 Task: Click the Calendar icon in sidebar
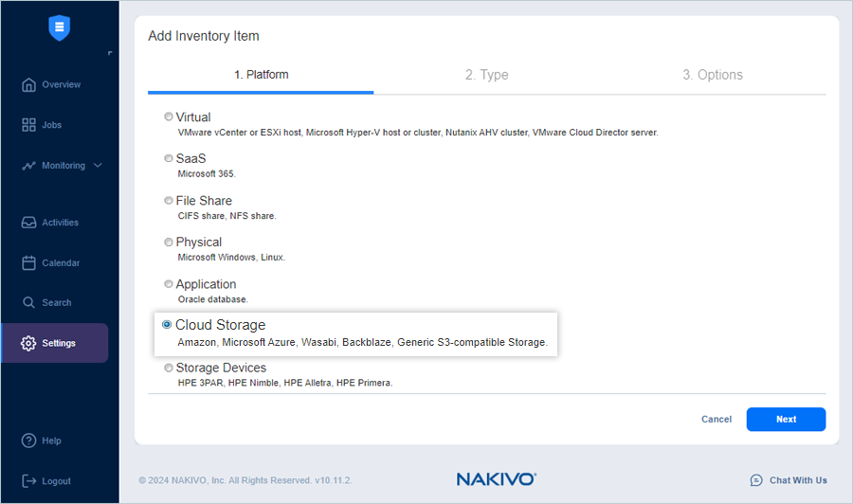28,262
